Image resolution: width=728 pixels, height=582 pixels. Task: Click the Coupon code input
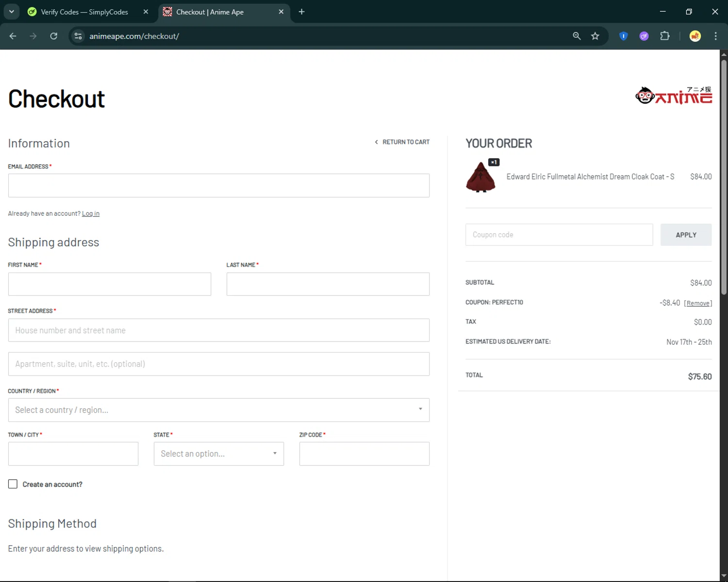559,235
